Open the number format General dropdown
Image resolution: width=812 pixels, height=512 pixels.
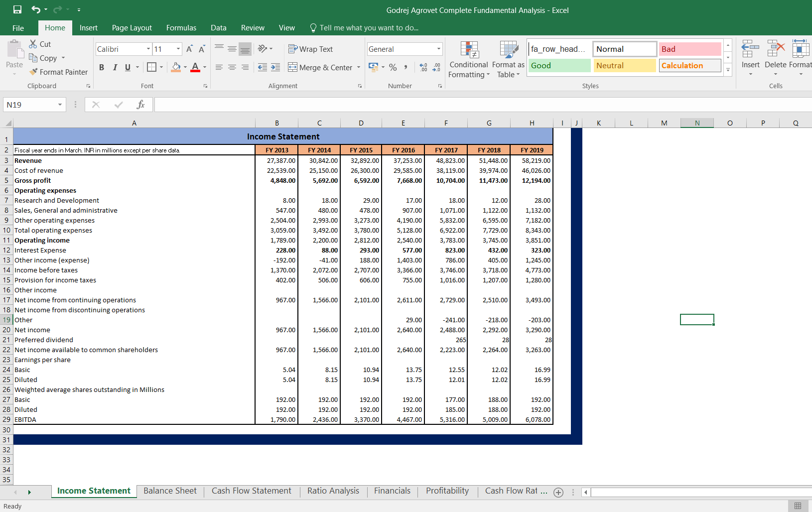point(439,49)
